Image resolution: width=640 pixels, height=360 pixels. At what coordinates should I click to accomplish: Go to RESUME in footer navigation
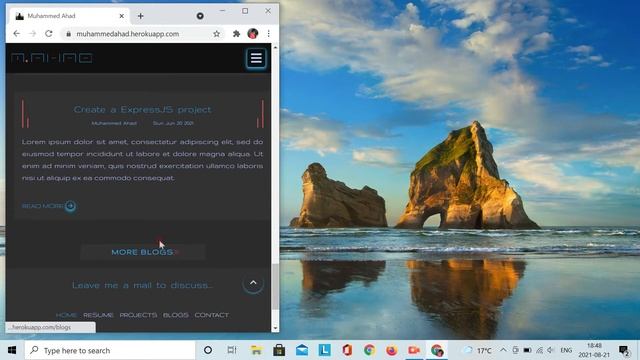point(98,315)
